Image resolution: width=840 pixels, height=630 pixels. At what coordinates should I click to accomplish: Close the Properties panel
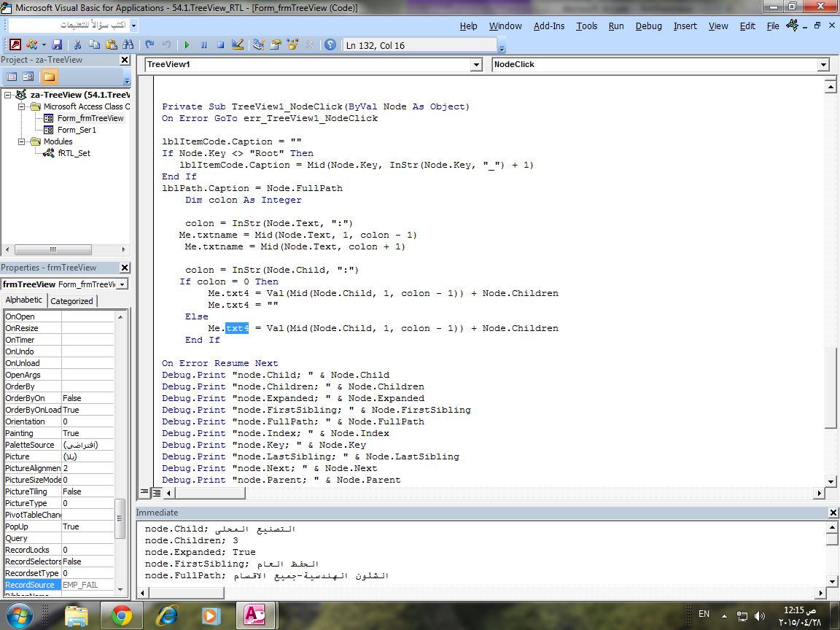pos(124,268)
